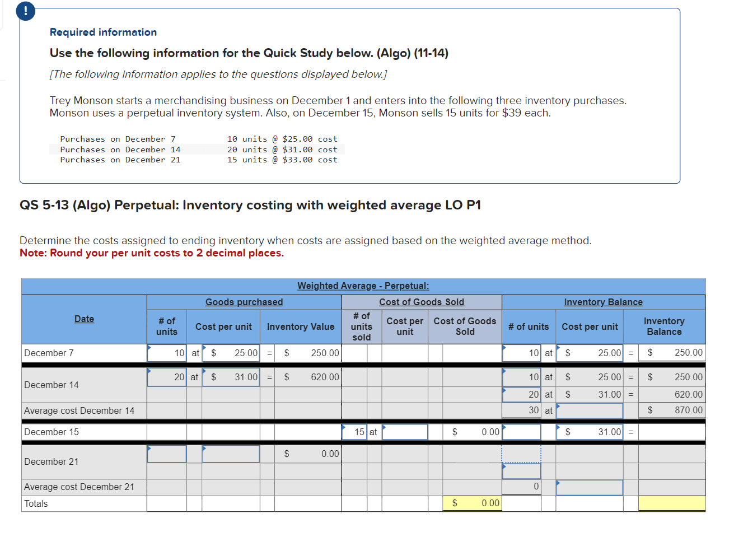
Task: Fill Average cost December 14 cost per unit field
Action: click(x=590, y=410)
